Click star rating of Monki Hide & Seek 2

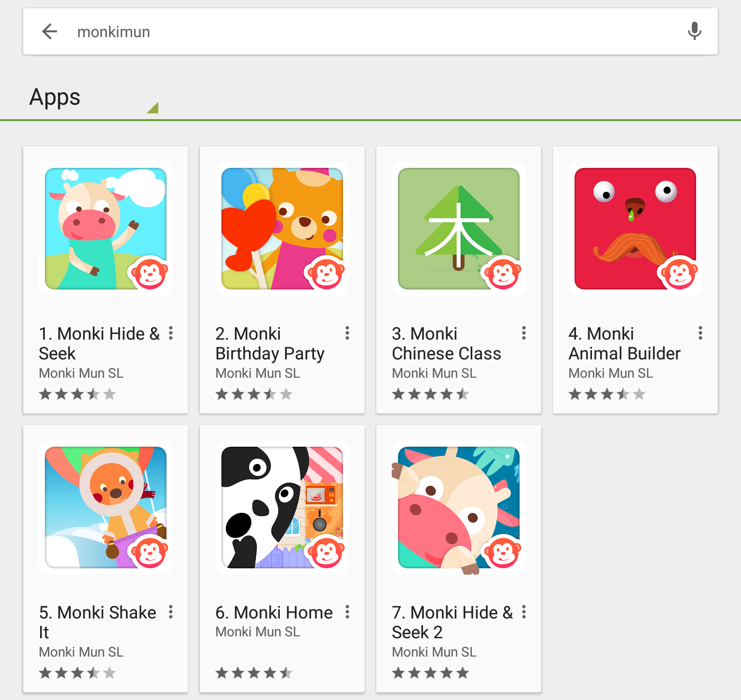[x=430, y=673]
